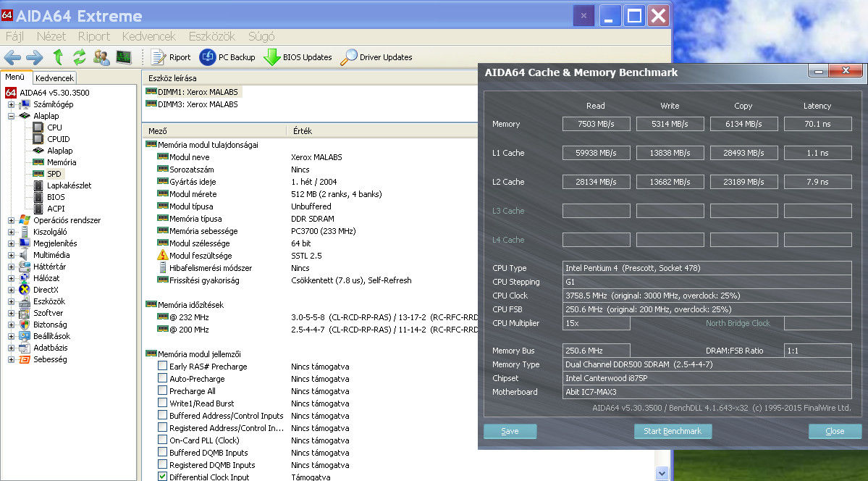Viewport: 868px width, 481px height.
Task: Select the Sebesség tree item
Action: click(x=50, y=359)
